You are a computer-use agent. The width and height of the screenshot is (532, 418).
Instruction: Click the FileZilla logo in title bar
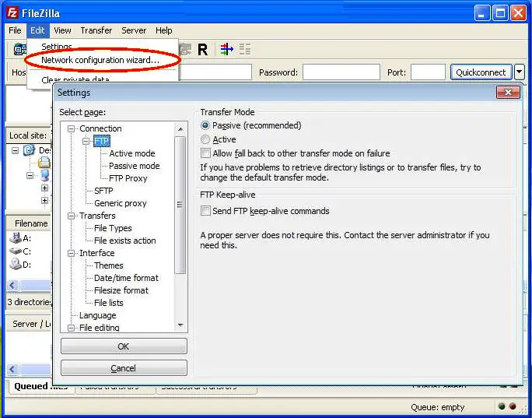tap(12, 13)
